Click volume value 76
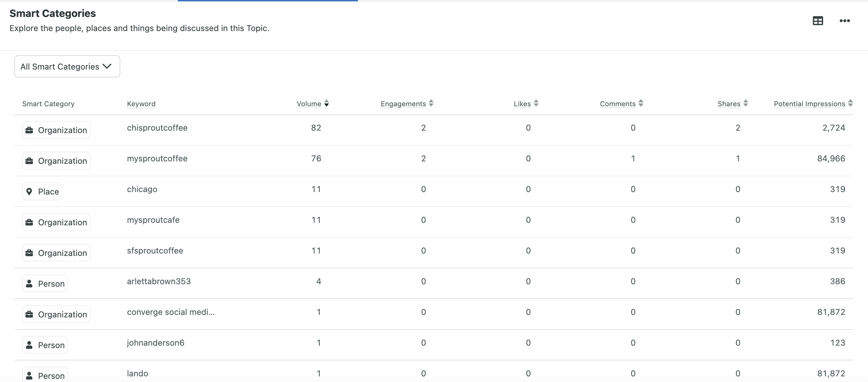 (x=316, y=159)
